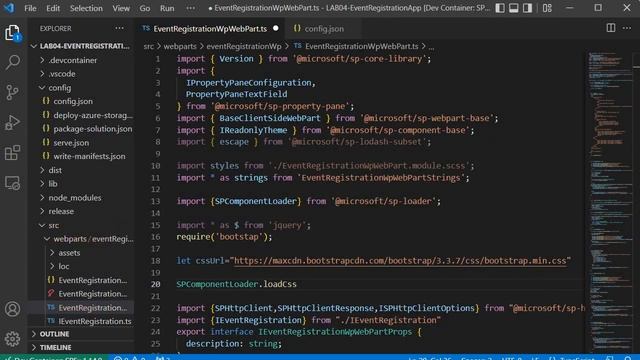Screen dimensions: 640x360
Task: Split the editor to the right
Action: tap(611, 28)
